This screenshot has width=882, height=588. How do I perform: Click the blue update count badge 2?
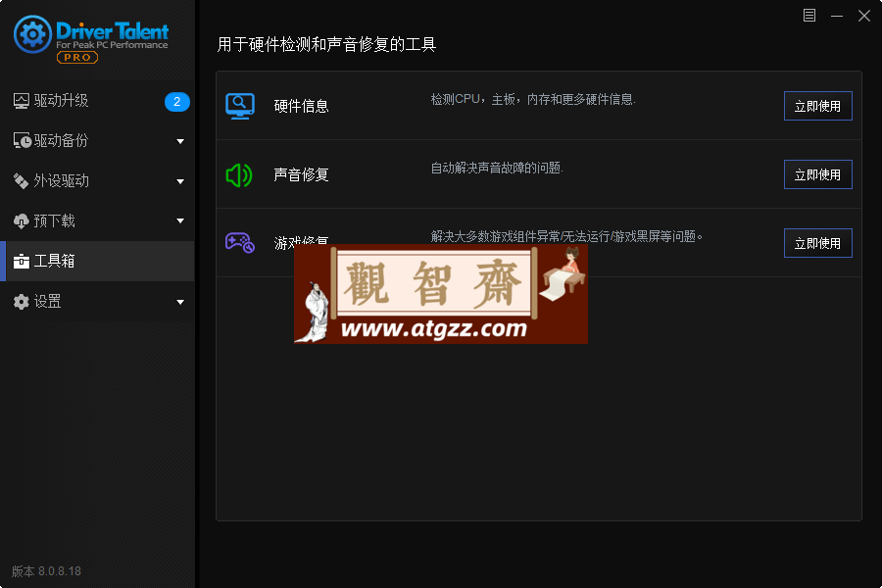pos(177,101)
